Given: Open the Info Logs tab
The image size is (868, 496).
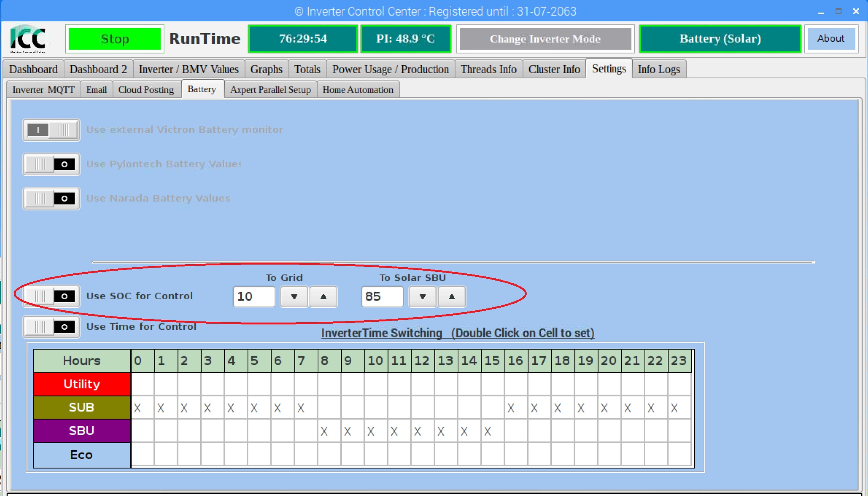Looking at the screenshot, I should pos(659,69).
